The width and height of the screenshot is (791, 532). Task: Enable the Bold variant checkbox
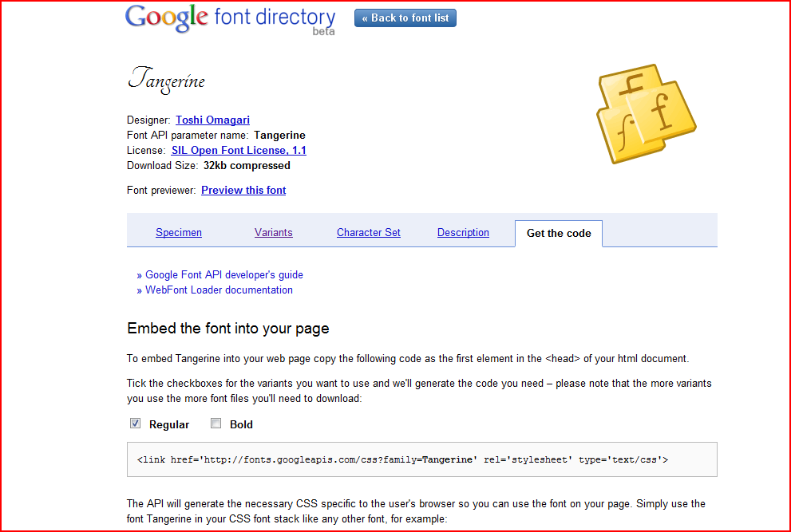(216, 423)
